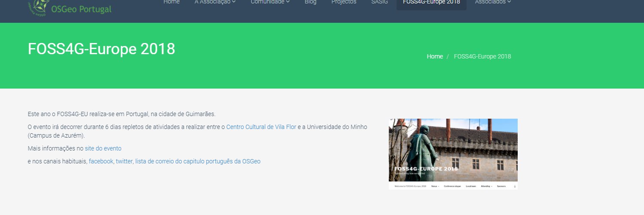Open lista de correio do capitulo português link
This screenshot has width=644, height=215.
[x=198, y=161]
